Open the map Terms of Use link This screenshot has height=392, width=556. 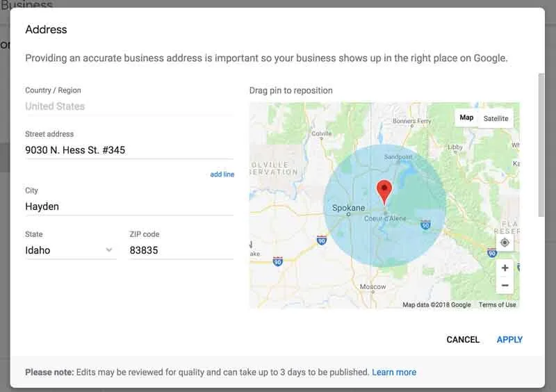click(x=497, y=304)
